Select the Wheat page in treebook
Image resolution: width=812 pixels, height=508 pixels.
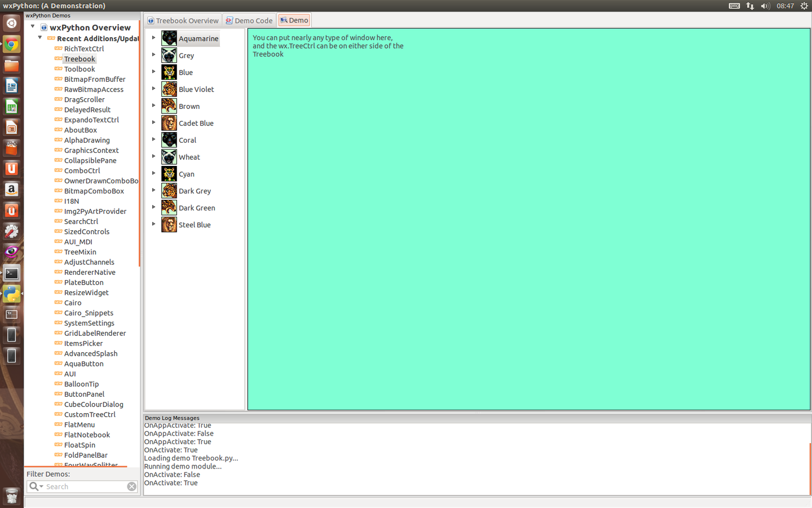189,157
